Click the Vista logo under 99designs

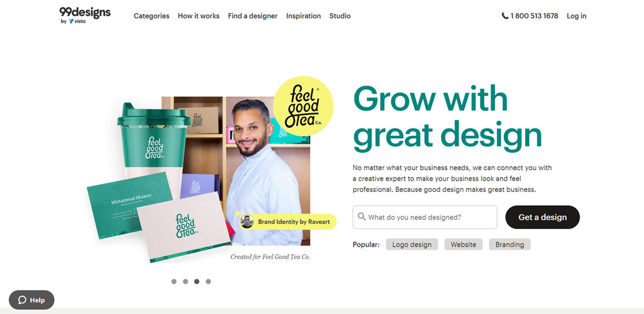[x=77, y=21]
